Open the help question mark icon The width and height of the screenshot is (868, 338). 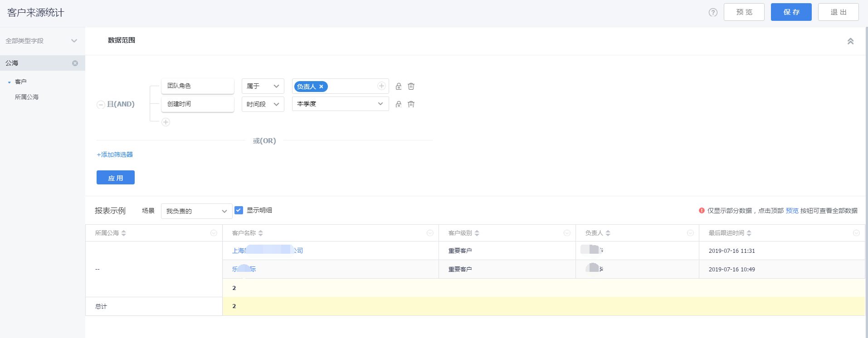pyautogui.click(x=713, y=12)
